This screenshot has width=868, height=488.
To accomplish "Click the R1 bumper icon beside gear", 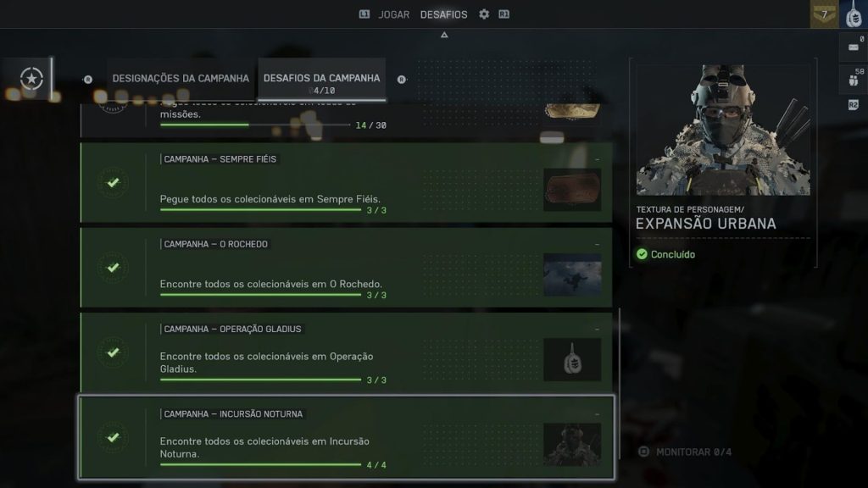I will [504, 14].
